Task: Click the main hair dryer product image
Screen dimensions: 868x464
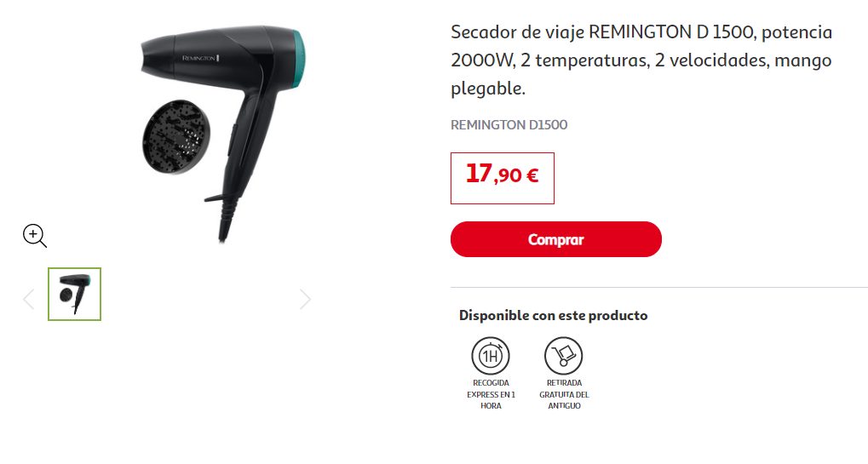Action: [x=223, y=133]
